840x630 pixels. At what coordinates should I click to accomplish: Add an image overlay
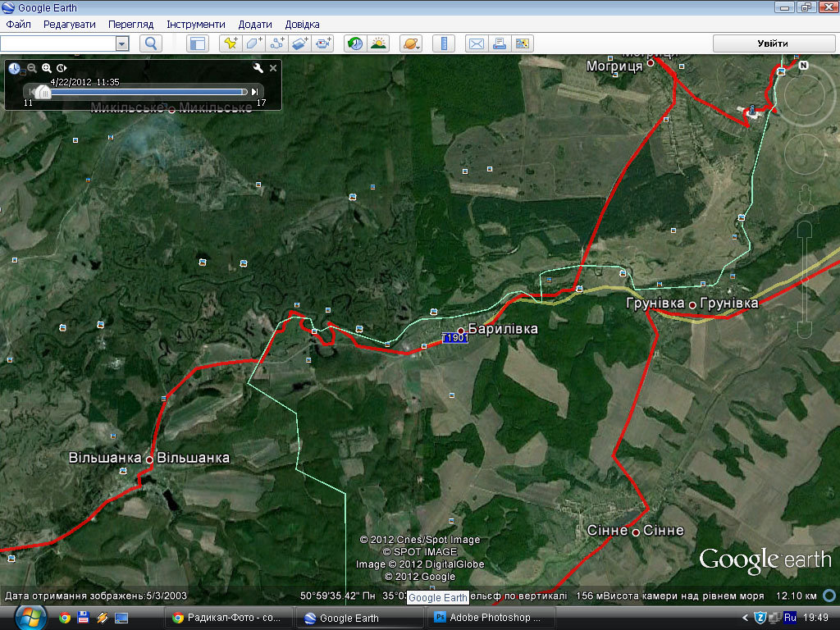pyautogui.click(x=300, y=43)
